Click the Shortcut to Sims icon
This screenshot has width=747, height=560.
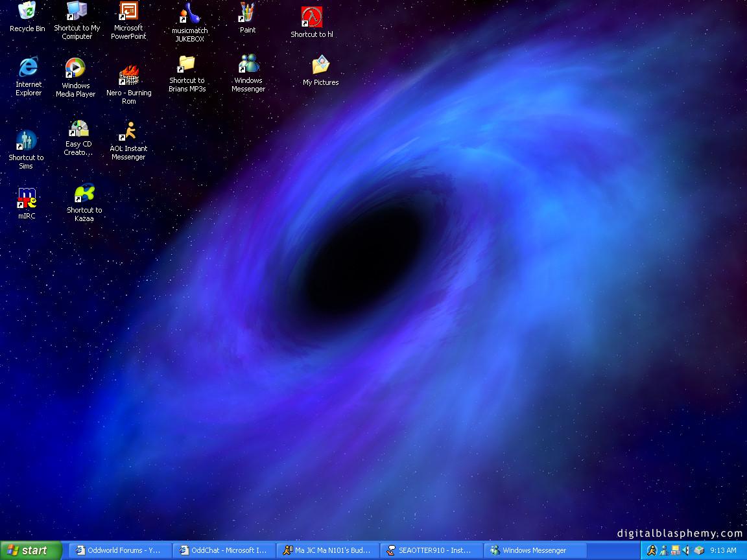click(26, 141)
